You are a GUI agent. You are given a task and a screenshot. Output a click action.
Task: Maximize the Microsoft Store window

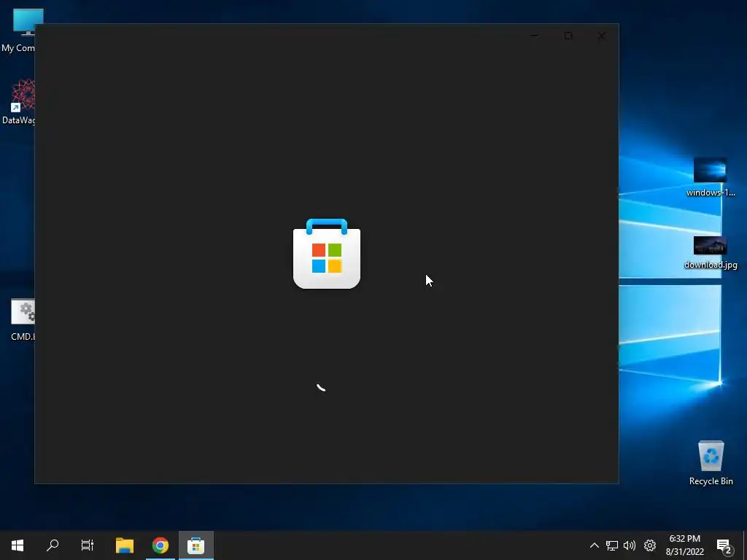pos(568,36)
